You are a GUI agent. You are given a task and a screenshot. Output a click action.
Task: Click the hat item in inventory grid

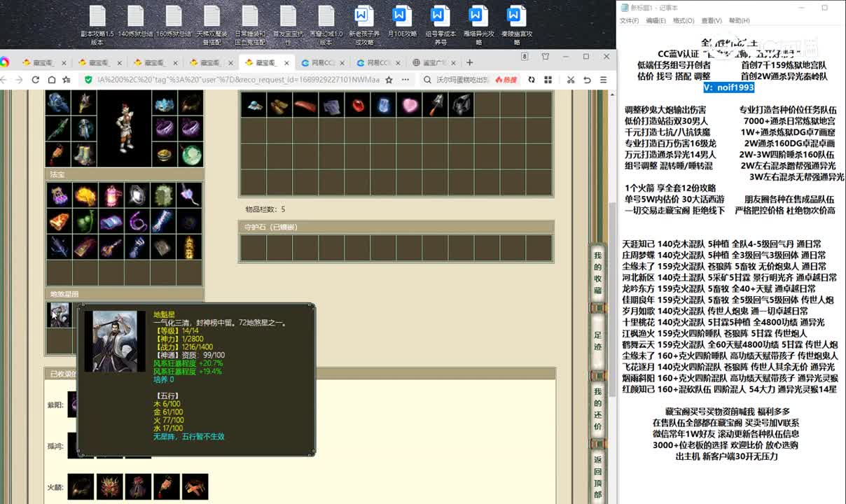253,106
